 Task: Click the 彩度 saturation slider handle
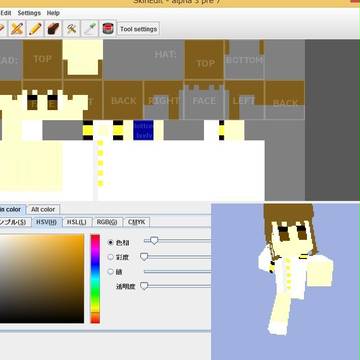tap(144, 257)
